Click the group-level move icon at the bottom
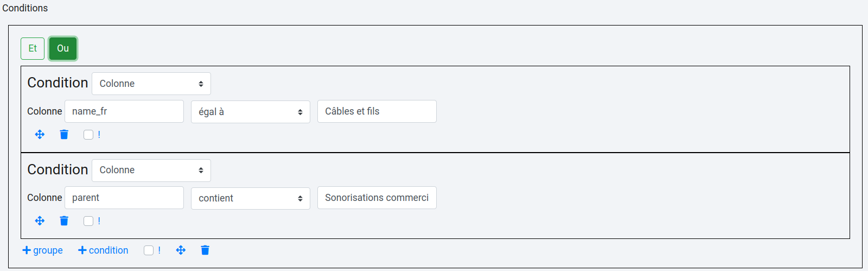868x271 pixels. [x=181, y=250]
